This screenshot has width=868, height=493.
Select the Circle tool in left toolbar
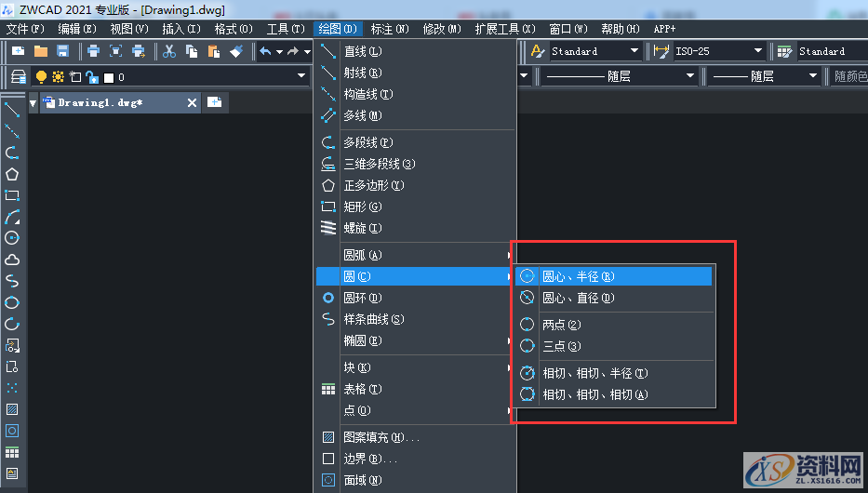click(x=12, y=238)
